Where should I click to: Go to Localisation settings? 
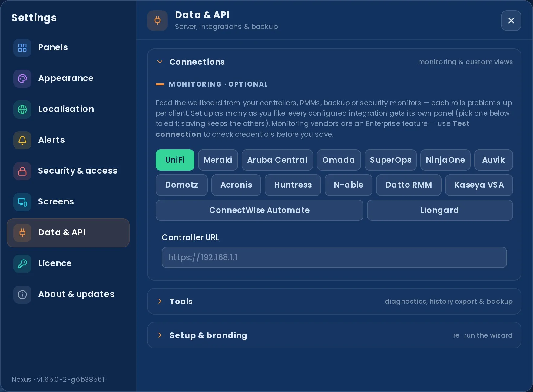(x=68, y=109)
